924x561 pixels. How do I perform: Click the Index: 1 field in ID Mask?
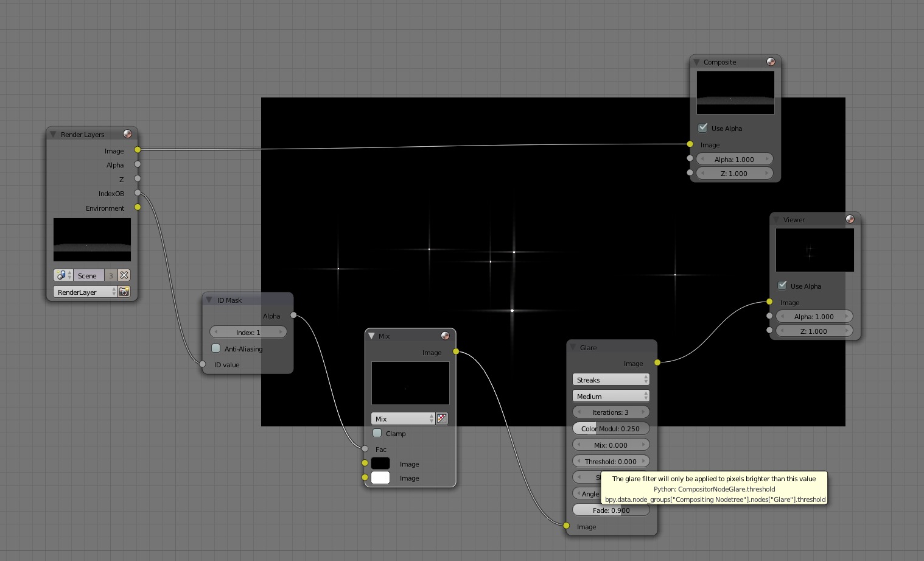[248, 332]
